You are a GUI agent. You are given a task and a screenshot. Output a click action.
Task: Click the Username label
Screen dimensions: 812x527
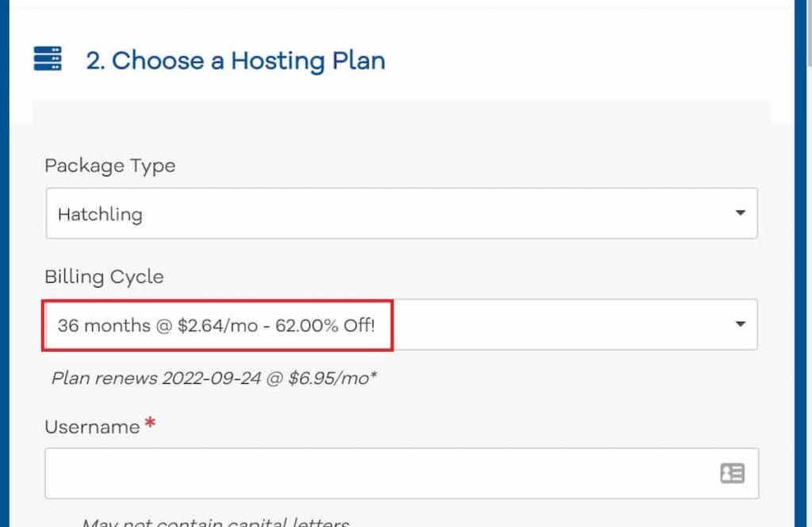92,427
